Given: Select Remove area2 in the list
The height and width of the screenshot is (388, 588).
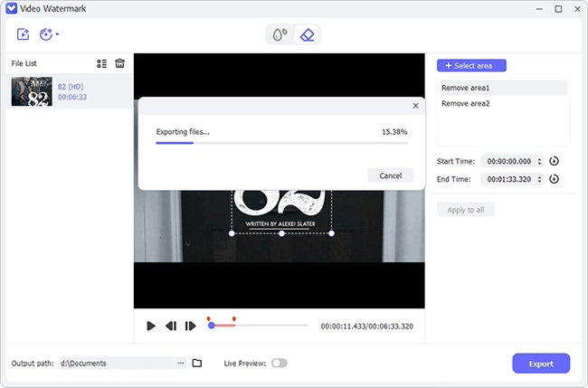Looking at the screenshot, I should 503,103.
